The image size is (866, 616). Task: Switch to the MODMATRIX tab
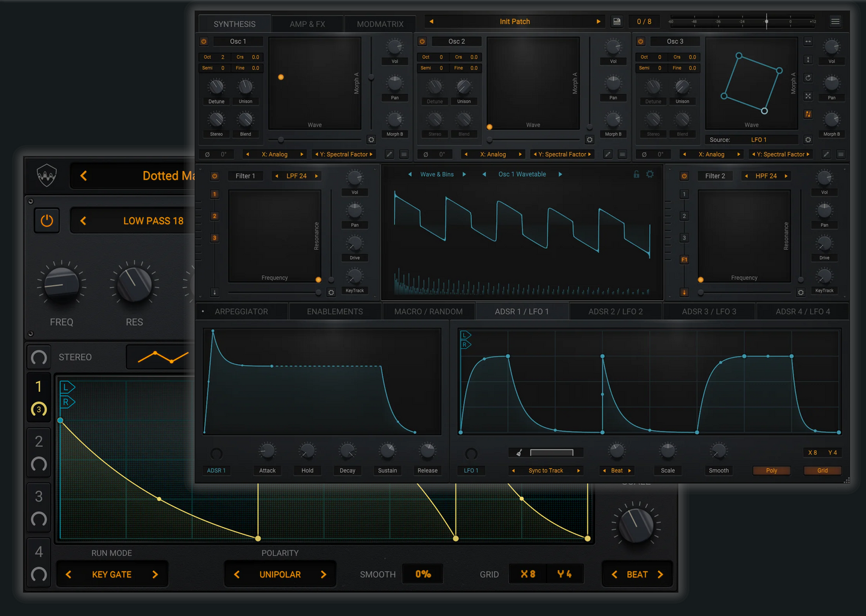380,24
